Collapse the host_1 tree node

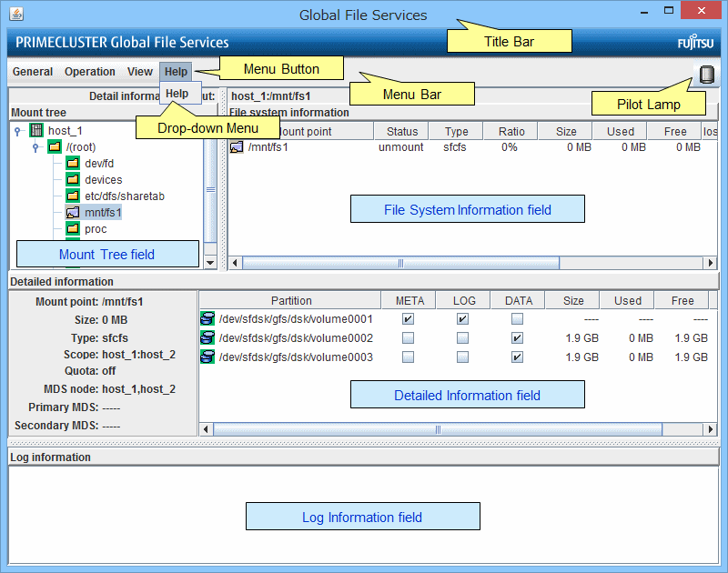pyautogui.click(x=19, y=131)
